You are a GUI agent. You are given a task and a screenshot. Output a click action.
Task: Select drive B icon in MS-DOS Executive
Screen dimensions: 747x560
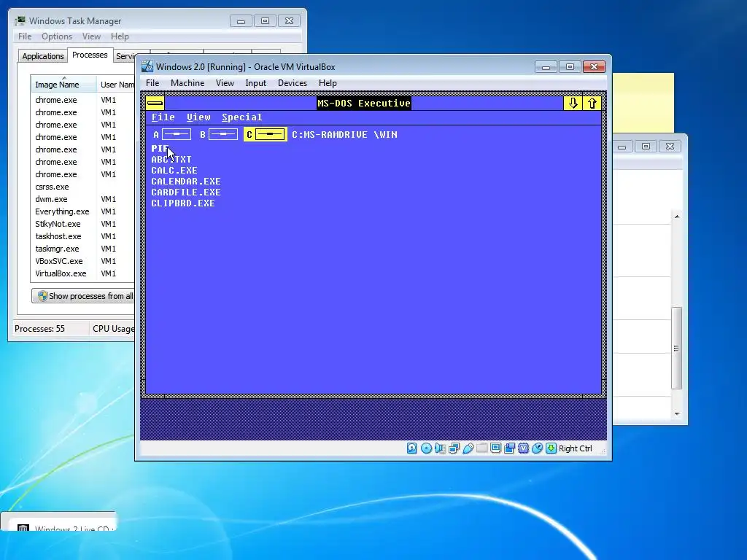click(x=219, y=135)
